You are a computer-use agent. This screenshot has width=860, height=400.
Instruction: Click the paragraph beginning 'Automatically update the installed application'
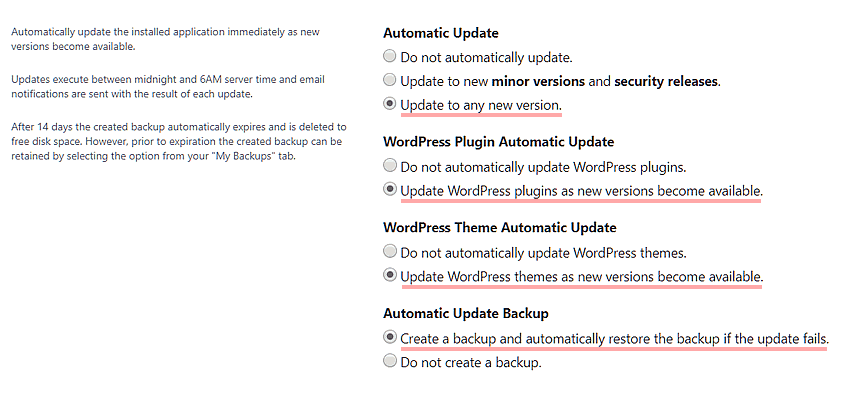[x=166, y=39]
